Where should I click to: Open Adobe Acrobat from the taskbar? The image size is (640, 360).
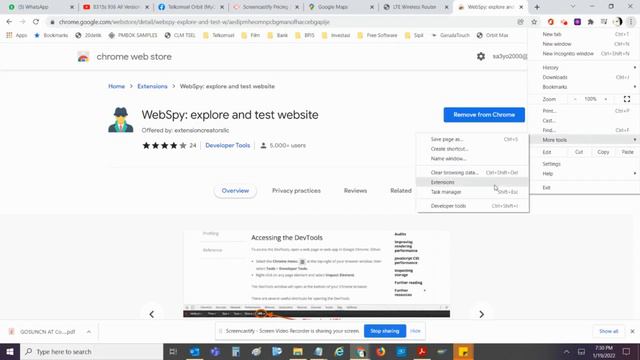[422, 351]
